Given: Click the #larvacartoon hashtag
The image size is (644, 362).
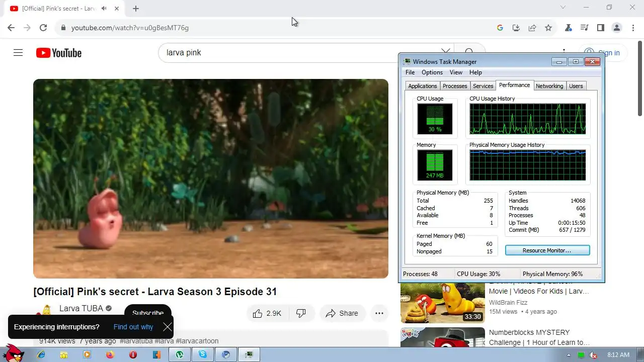Looking at the screenshot, I should click(x=197, y=341).
